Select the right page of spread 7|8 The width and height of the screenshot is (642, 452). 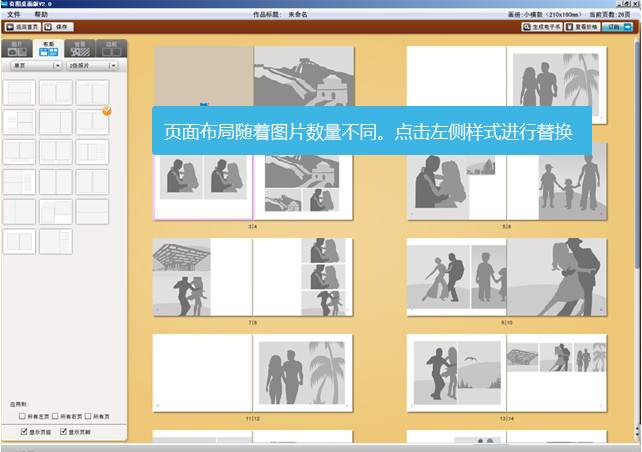(x=303, y=277)
